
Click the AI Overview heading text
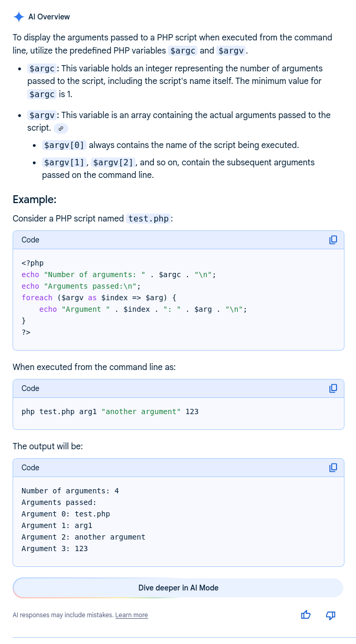[x=49, y=17]
